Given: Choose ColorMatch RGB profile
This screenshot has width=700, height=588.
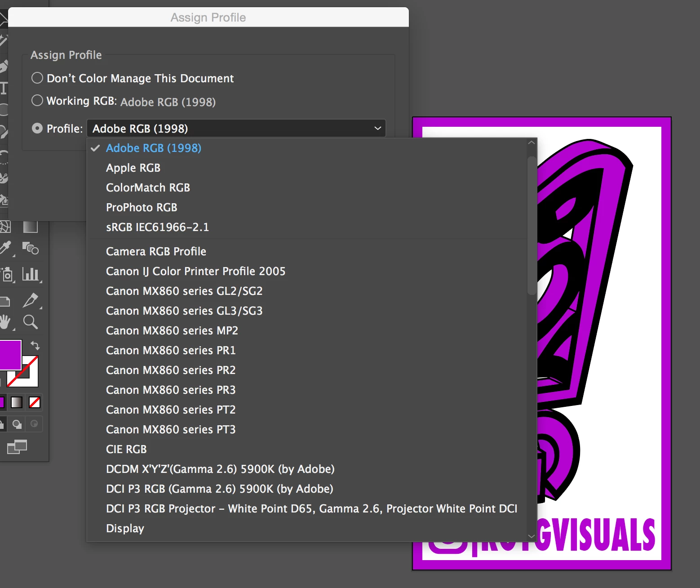Looking at the screenshot, I should (x=307, y=187).
